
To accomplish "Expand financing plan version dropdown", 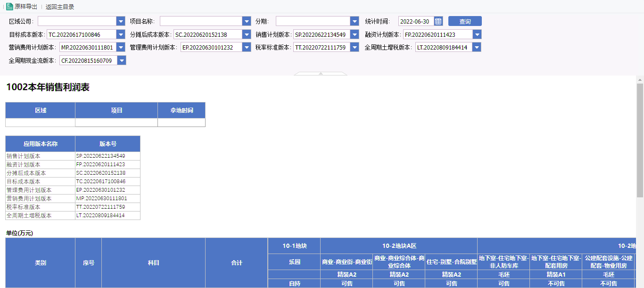I will [x=477, y=34].
